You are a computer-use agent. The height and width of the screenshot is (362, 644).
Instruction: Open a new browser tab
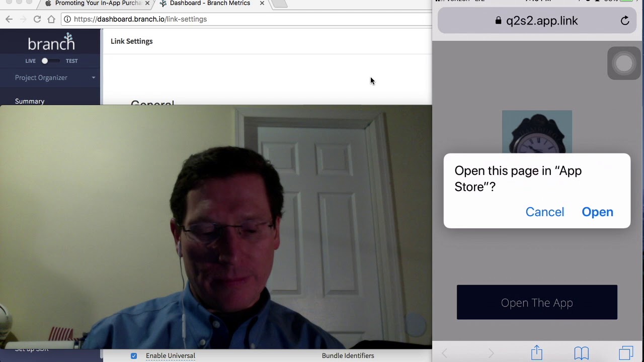[280, 4]
